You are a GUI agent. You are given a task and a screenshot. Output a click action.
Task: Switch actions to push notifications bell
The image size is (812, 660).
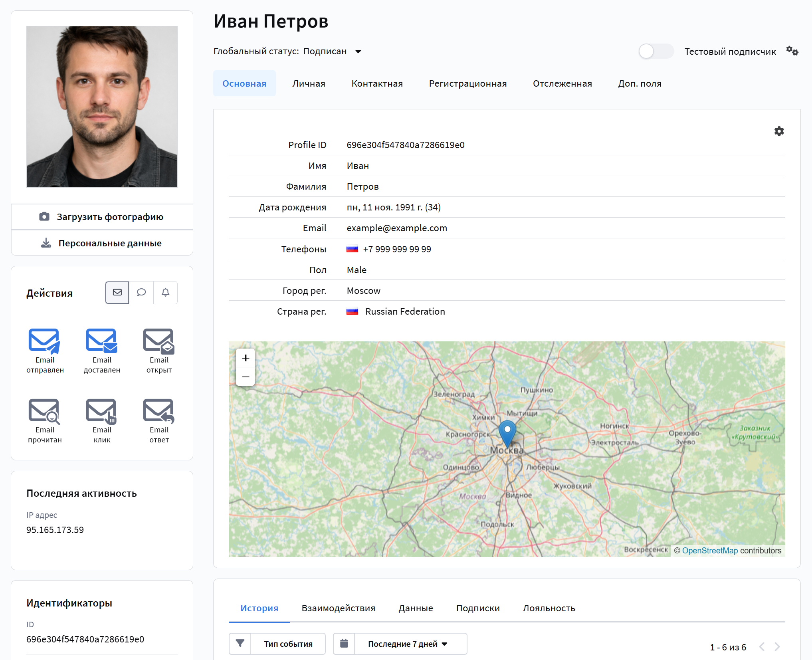[165, 293]
